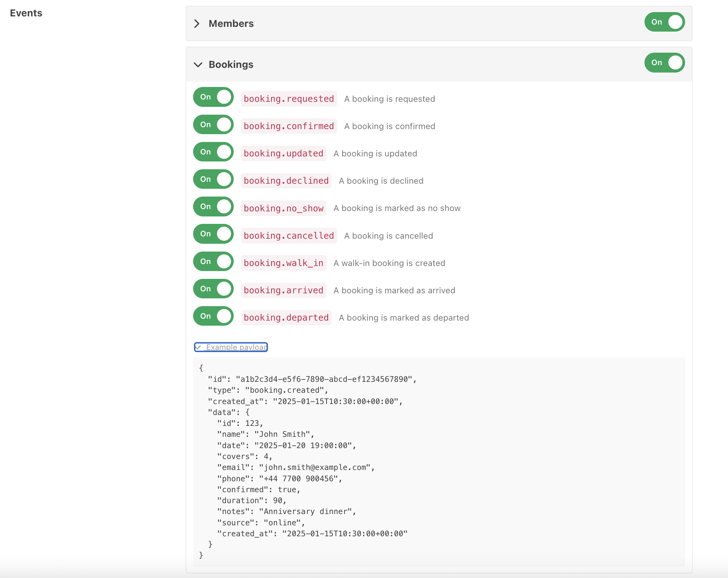
Task: Switch off booking.arrived toggle
Action: [213, 289]
